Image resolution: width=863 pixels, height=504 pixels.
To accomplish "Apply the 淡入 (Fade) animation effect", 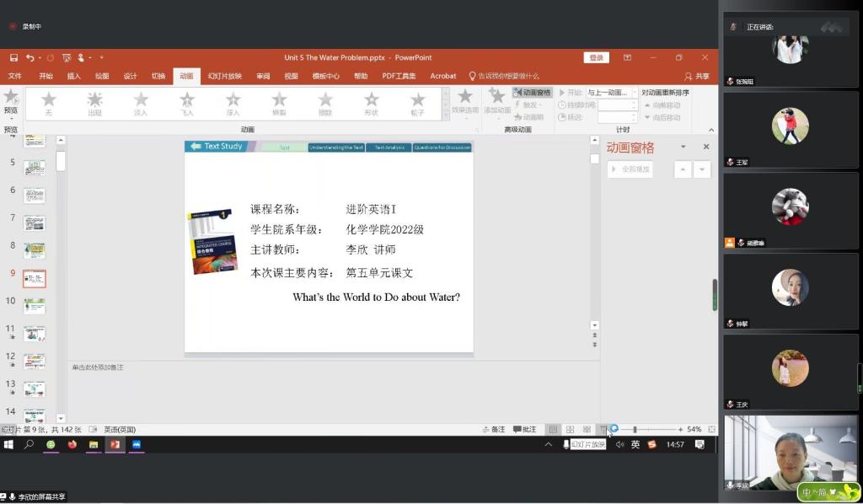I will click(x=141, y=103).
